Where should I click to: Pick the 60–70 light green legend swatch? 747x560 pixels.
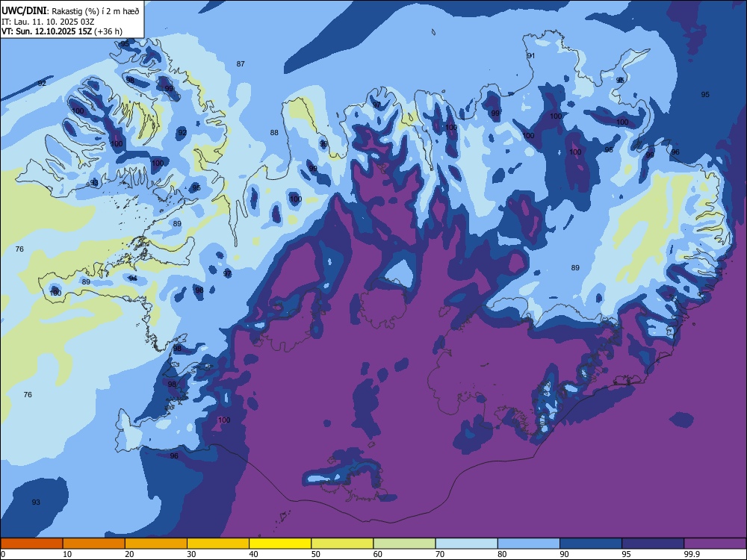[404, 544]
